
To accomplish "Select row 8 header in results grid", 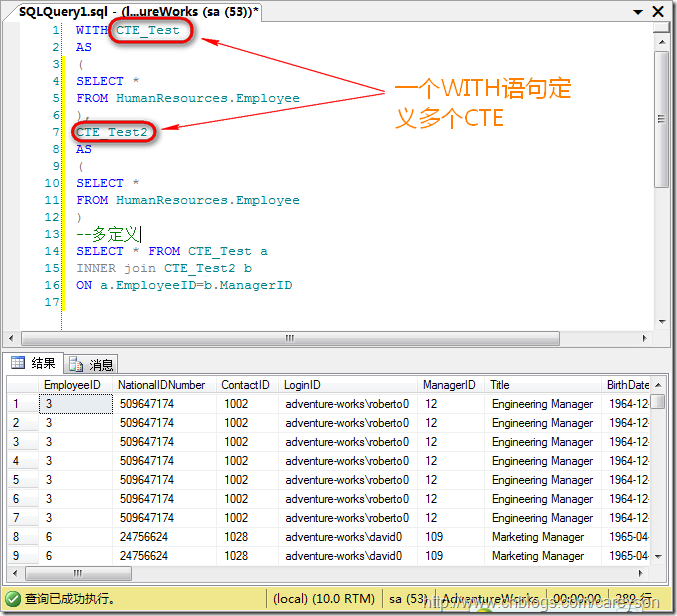I will coord(22,537).
